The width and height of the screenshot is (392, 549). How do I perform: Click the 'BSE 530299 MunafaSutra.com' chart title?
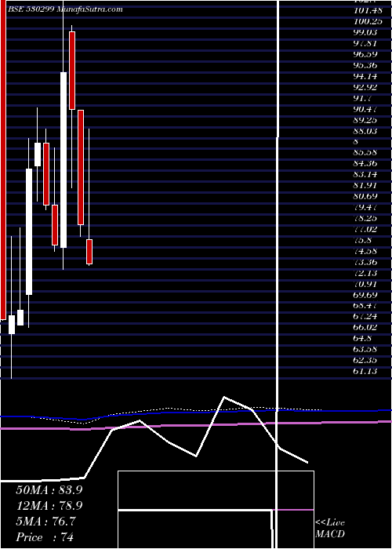point(65,9)
